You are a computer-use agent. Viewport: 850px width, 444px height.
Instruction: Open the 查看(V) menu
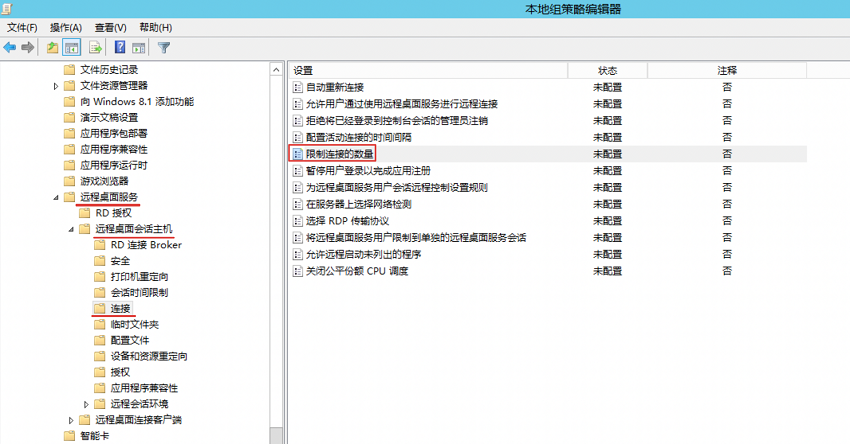point(111,28)
